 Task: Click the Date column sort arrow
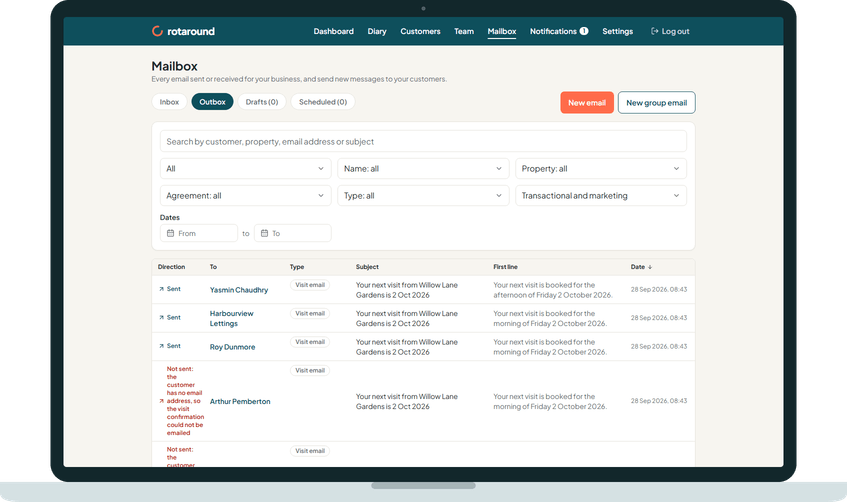(650, 267)
